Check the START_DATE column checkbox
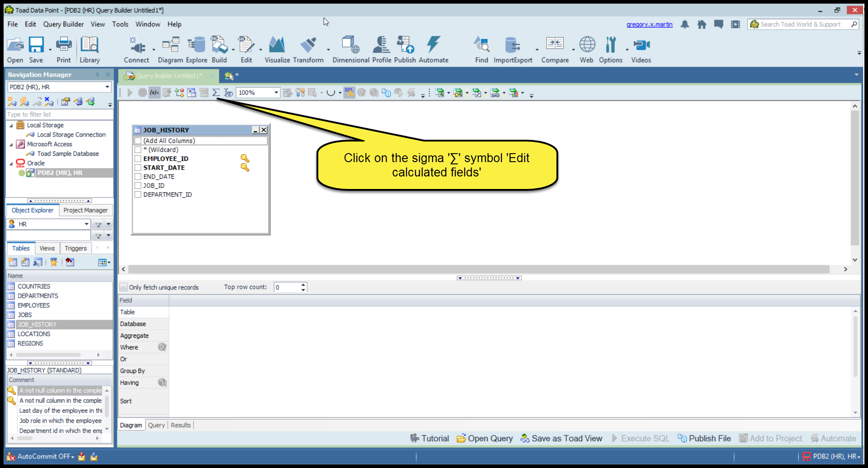Viewport: 868px width, 468px height. [138, 167]
